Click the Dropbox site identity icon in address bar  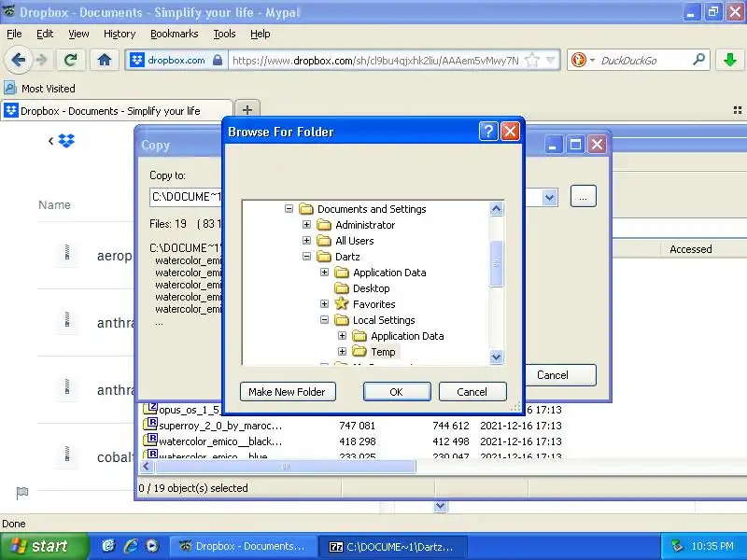[137, 60]
